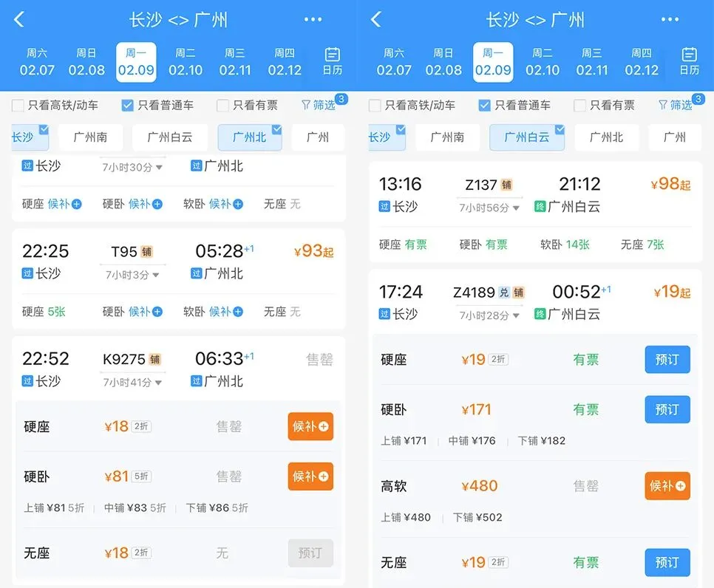The height and width of the screenshot is (588, 714).
Task: Tap 软卧 14张 on Z137
Action: pos(565,245)
